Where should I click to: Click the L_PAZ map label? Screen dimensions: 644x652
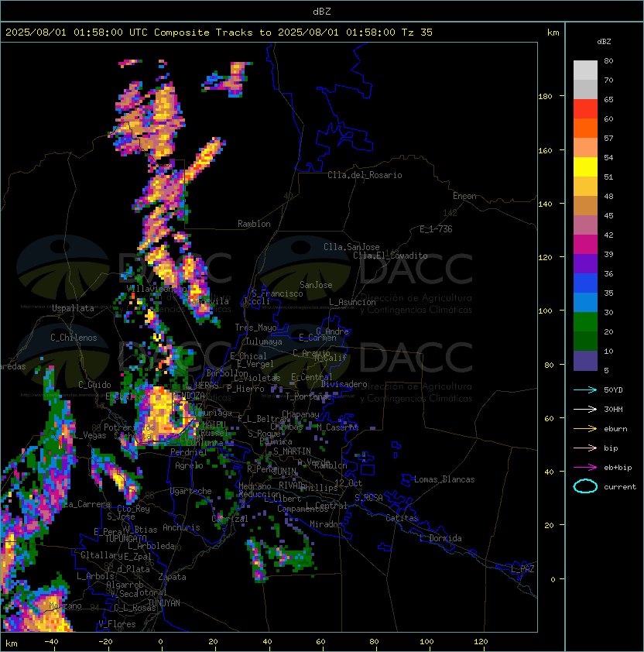(522, 569)
